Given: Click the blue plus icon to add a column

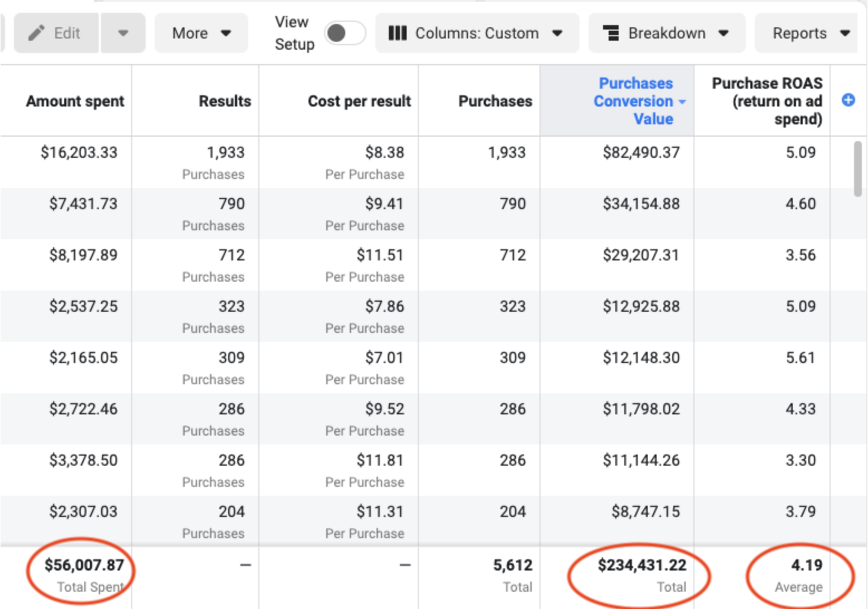Looking at the screenshot, I should point(848,100).
